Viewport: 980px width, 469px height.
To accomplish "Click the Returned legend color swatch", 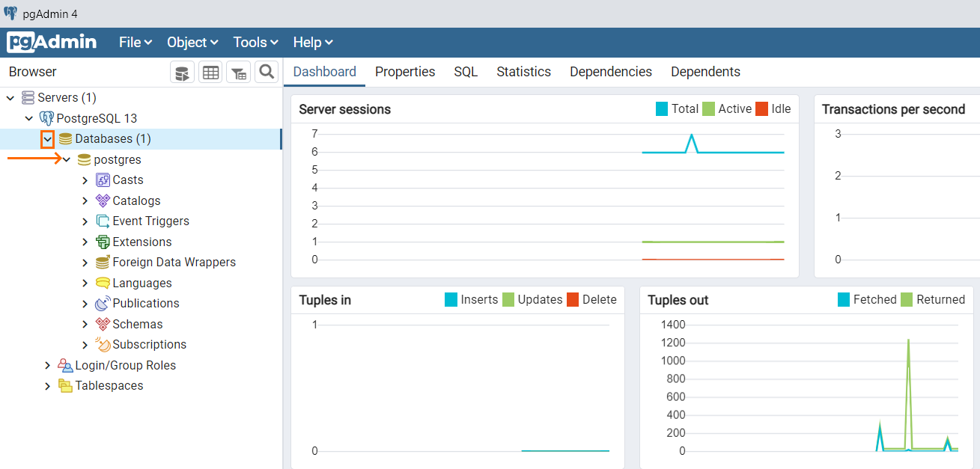I will coord(907,300).
